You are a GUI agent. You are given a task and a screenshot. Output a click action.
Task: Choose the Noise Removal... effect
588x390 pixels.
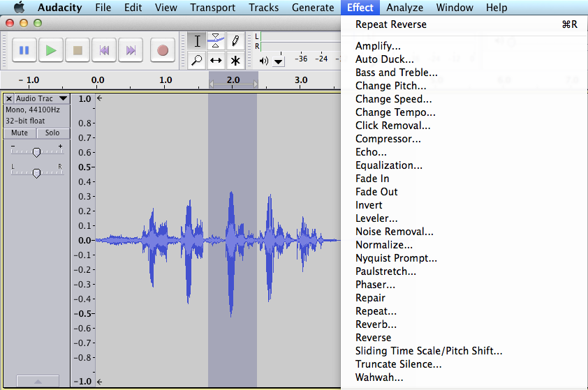tap(464, 232)
